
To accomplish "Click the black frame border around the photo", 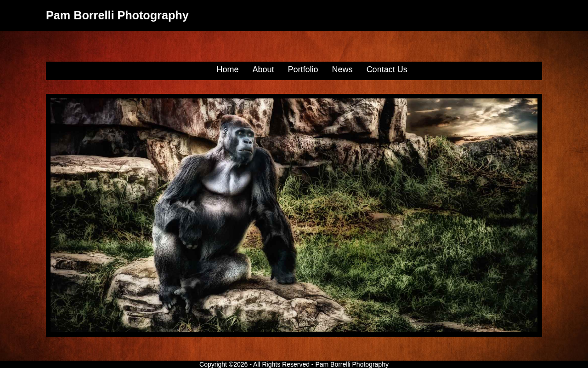I will point(294,96).
